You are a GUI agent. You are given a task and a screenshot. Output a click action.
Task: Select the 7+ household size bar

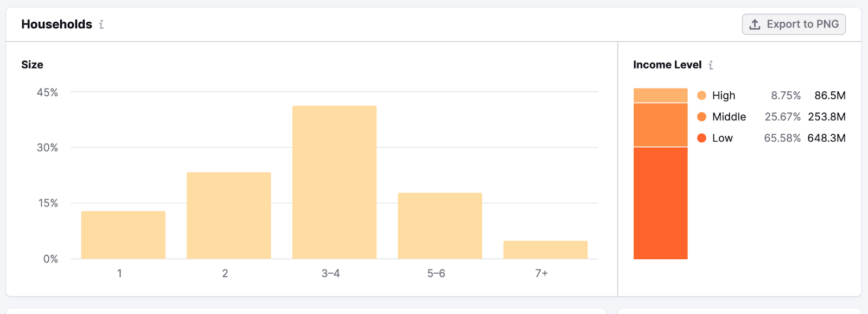click(545, 249)
